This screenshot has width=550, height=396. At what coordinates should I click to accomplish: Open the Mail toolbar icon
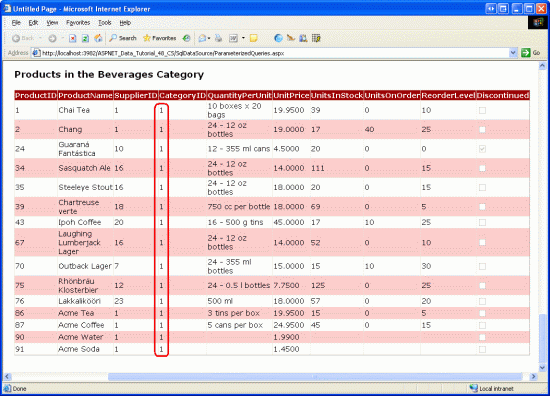click(x=202, y=38)
